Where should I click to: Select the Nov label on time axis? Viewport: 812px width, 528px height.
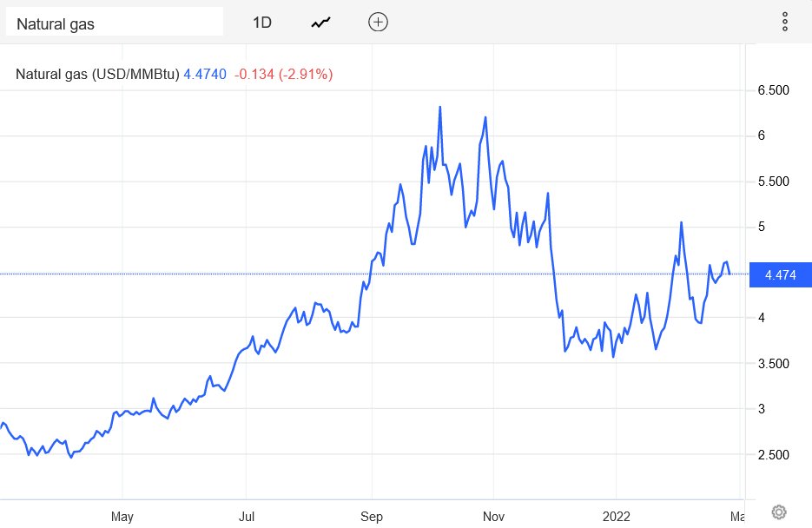coord(493,516)
